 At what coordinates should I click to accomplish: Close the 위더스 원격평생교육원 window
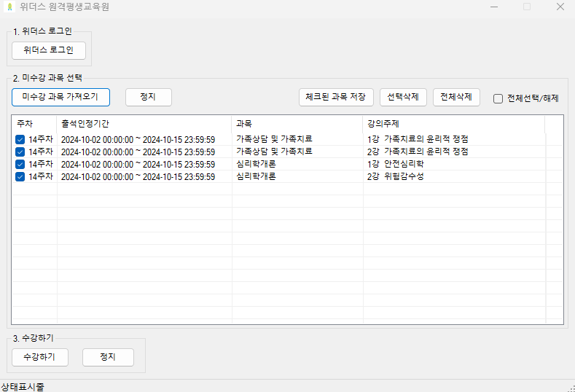click(x=559, y=7)
